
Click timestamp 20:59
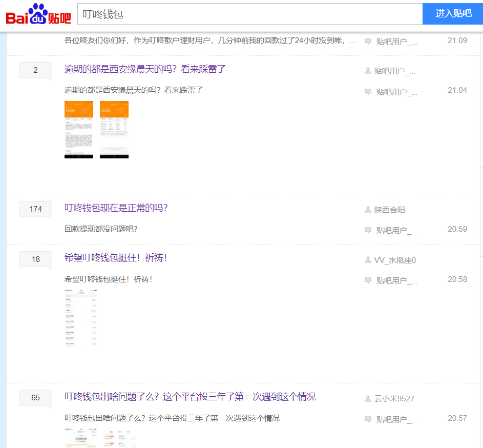point(457,229)
